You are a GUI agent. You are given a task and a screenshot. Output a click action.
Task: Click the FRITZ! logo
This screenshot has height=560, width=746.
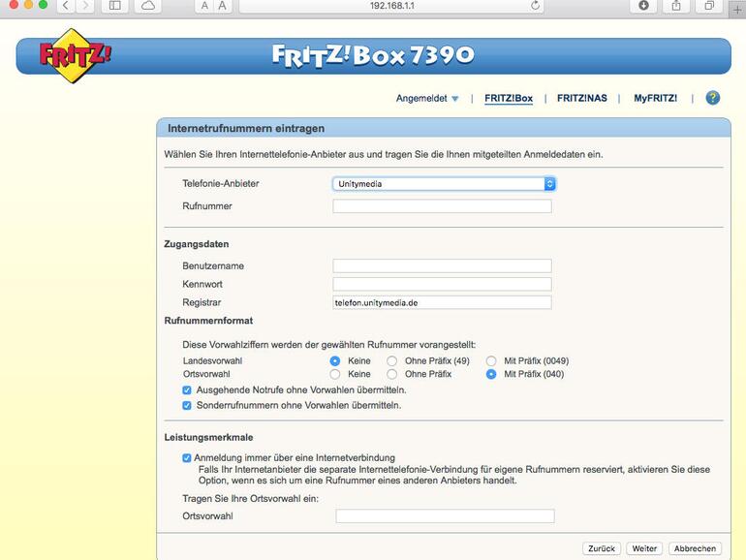(75, 55)
